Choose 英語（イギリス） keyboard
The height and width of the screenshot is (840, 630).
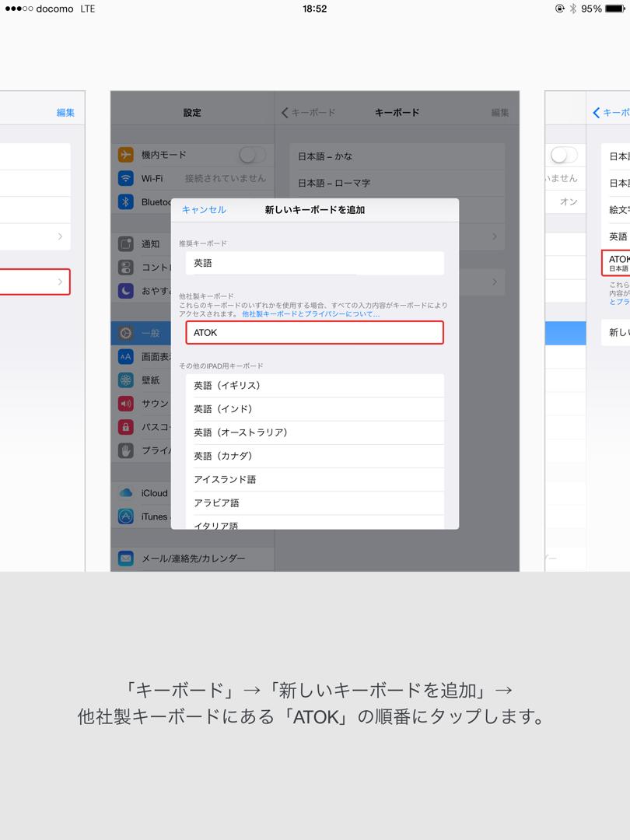coord(315,385)
